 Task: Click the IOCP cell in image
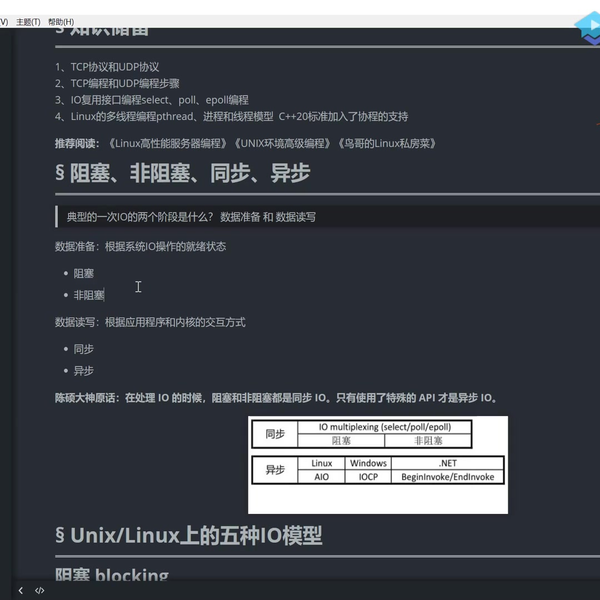[368, 477]
